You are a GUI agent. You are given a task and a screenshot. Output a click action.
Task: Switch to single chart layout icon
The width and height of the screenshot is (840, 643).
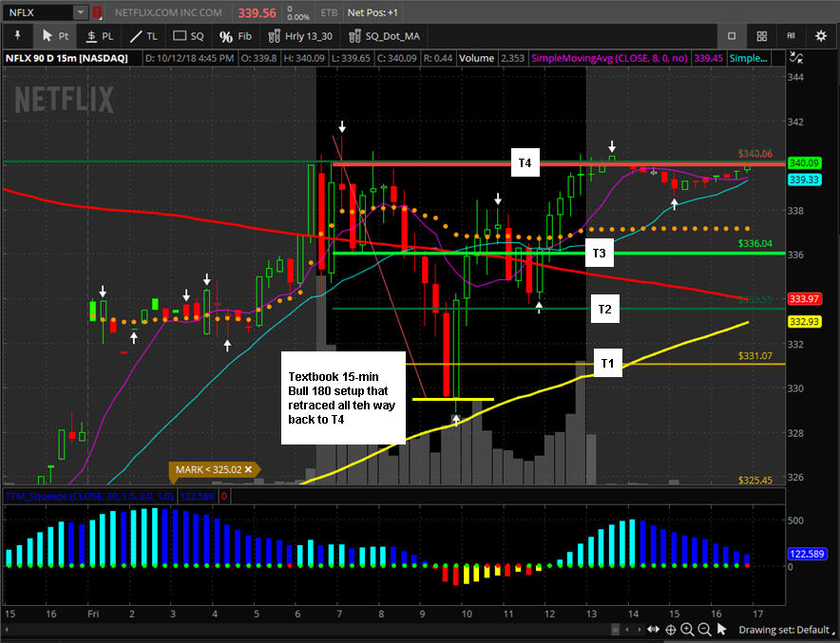pyautogui.click(x=732, y=36)
